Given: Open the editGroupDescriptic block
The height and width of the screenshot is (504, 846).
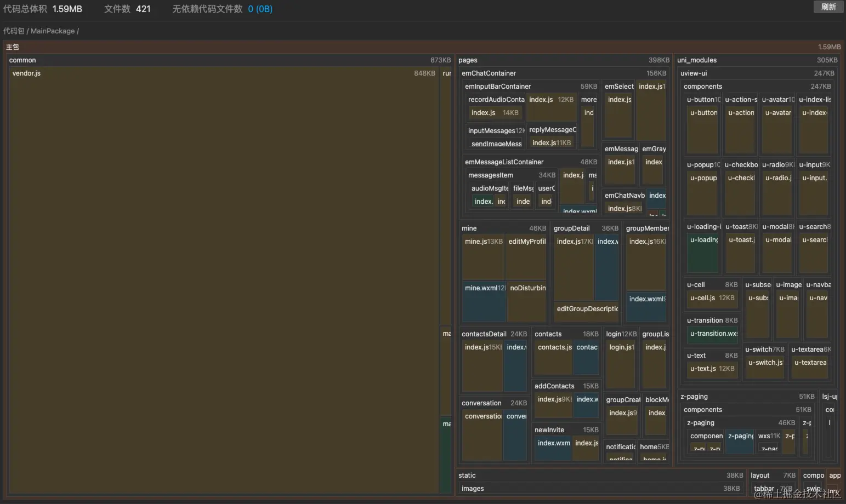Looking at the screenshot, I should point(587,311).
